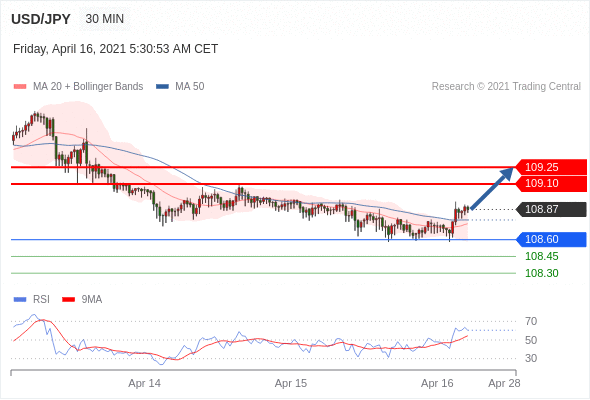Click the Research © 2021 Trading Central credit
The width and height of the screenshot is (590, 400).
tap(506, 87)
